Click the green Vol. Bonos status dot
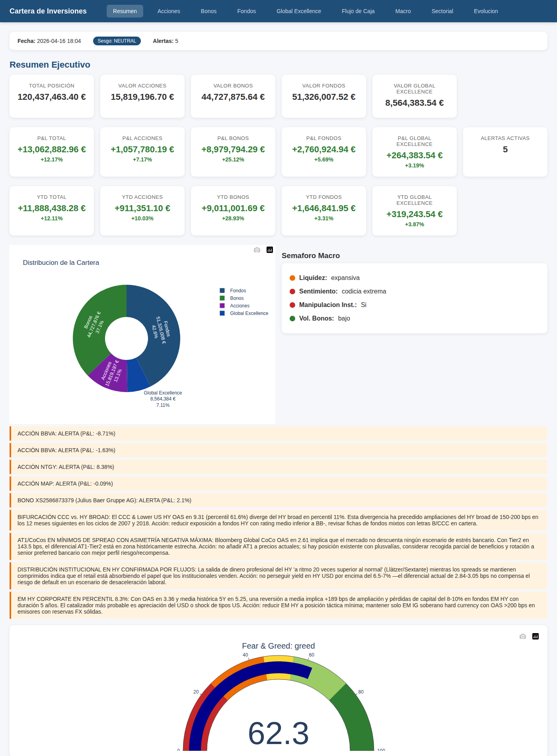Viewport: 557px width, 756px height. 292,319
